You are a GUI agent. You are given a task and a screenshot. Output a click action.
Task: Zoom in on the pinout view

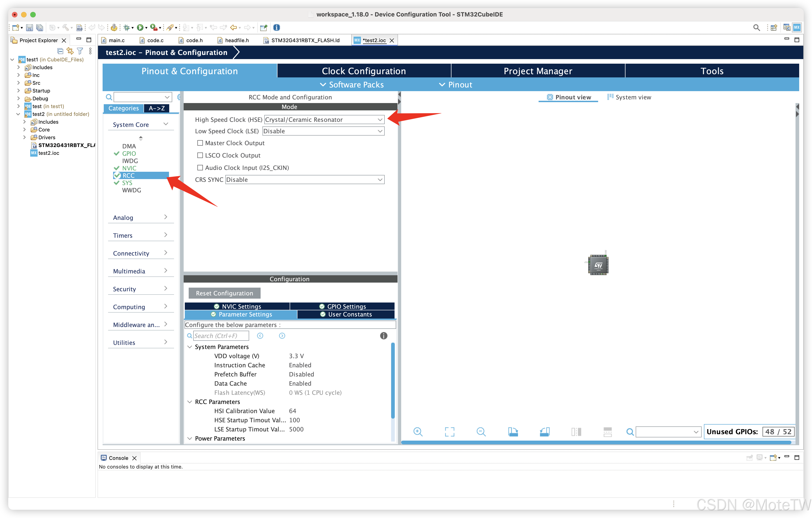[418, 432]
